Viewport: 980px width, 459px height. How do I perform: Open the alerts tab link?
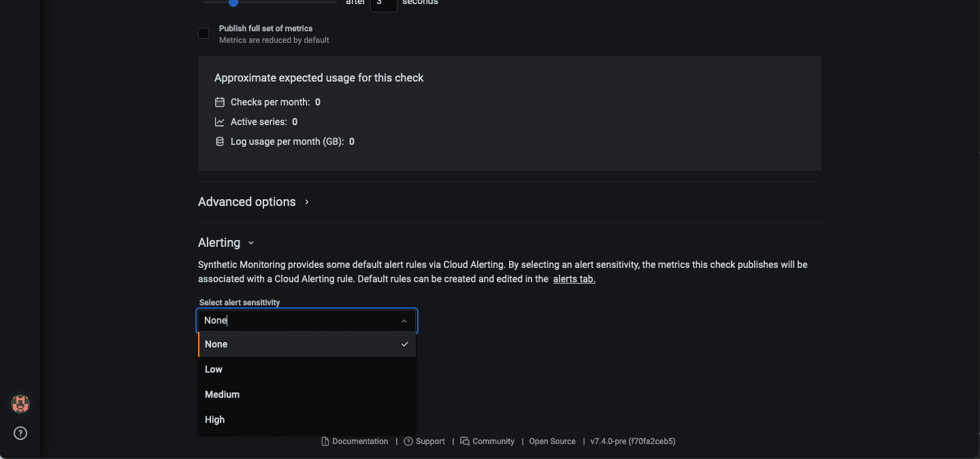click(x=574, y=279)
